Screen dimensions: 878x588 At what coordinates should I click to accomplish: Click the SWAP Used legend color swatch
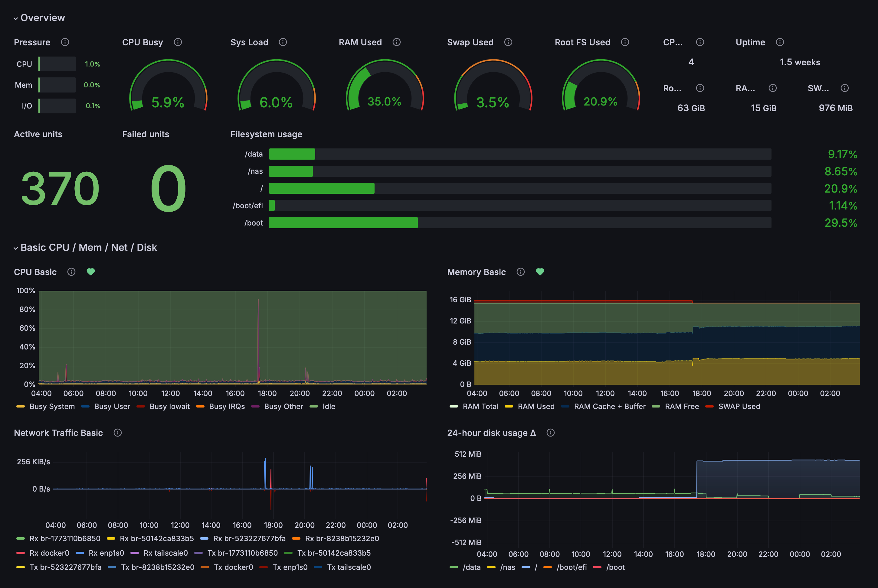709,407
